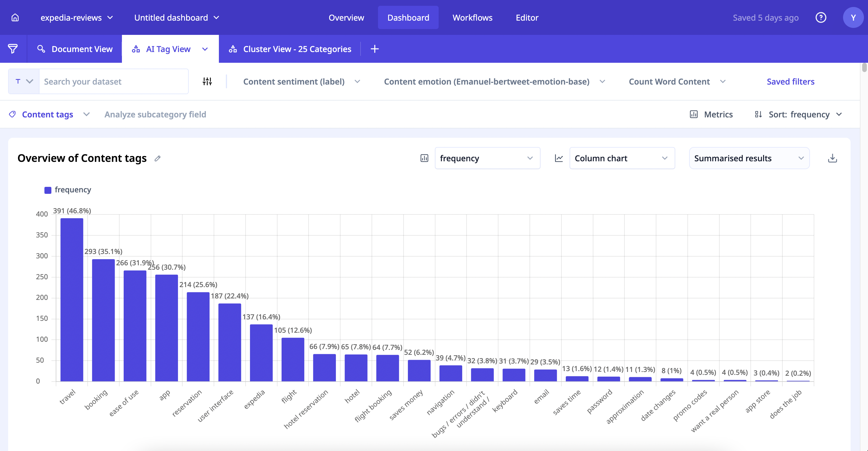Open the filter funnel icon
The height and width of the screenshot is (451, 868).
coord(13,49)
